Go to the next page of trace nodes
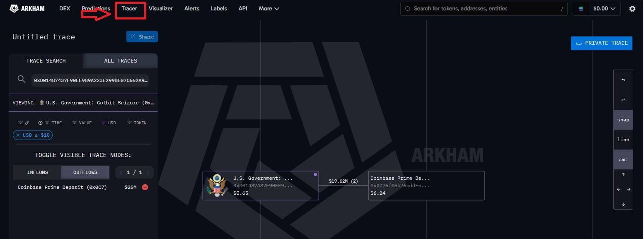This screenshot has height=239, width=644. pyautogui.click(x=148, y=172)
